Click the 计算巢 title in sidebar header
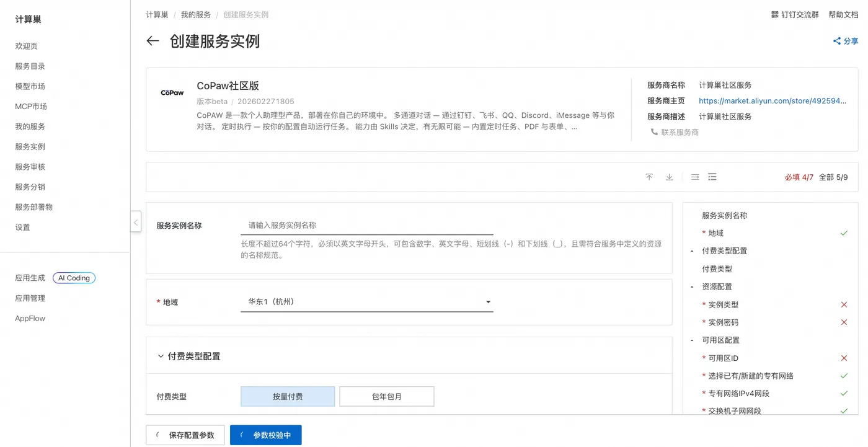This screenshot has width=868, height=447. tap(28, 19)
